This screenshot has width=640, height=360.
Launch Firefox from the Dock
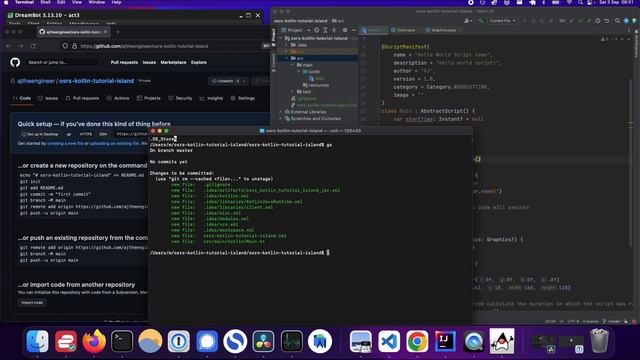(94, 341)
